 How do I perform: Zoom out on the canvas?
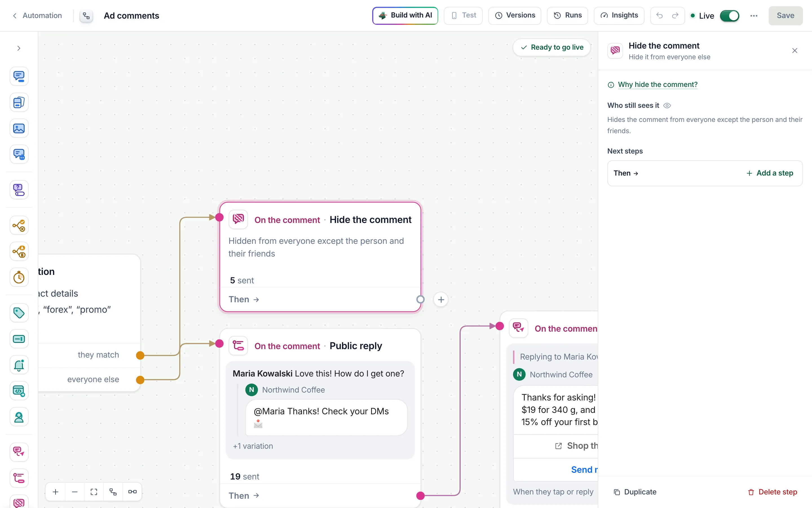pyautogui.click(x=75, y=492)
